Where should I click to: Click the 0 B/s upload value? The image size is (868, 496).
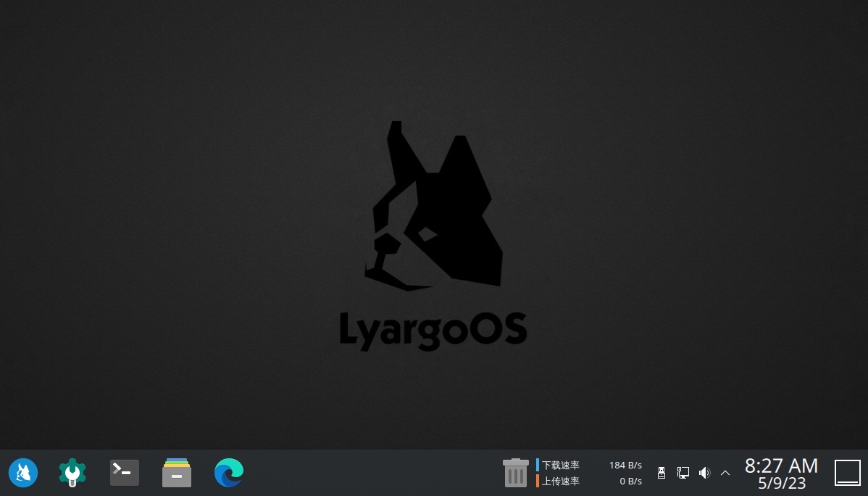tap(630, 481)
